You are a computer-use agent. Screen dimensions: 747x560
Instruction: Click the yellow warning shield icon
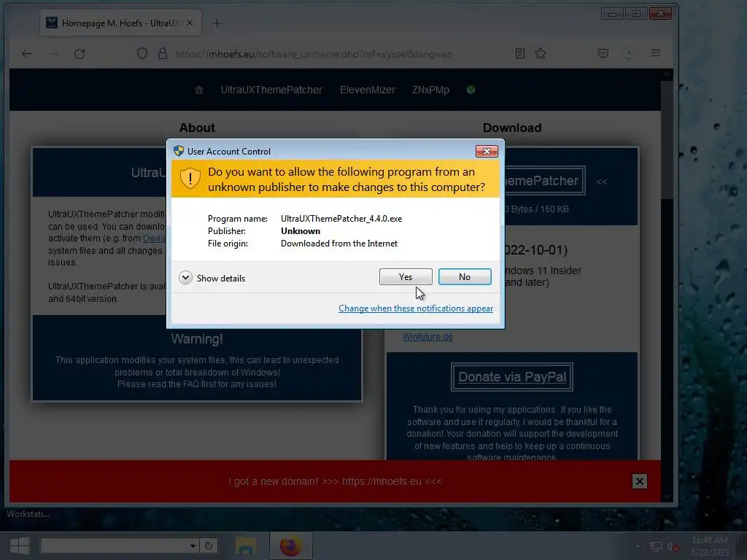pos(190,179)
